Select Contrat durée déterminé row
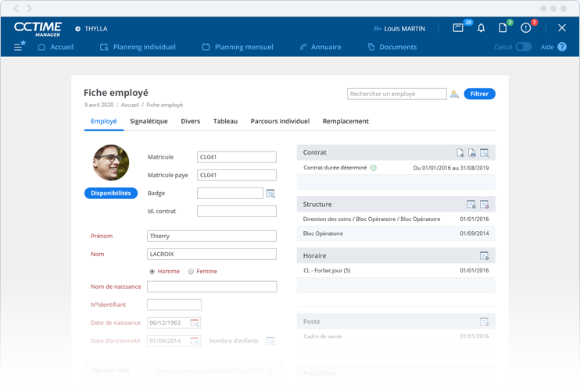This screenshot has height=392, width=580. (396, 168)
